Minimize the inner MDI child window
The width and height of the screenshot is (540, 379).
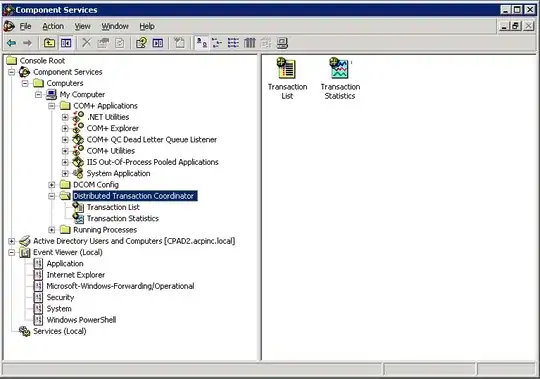click(504, 26)
